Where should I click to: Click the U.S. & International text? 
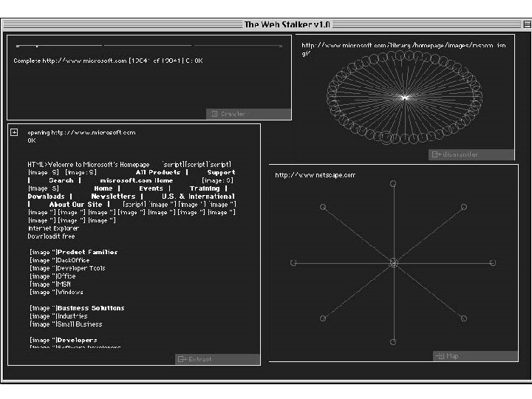198,197
